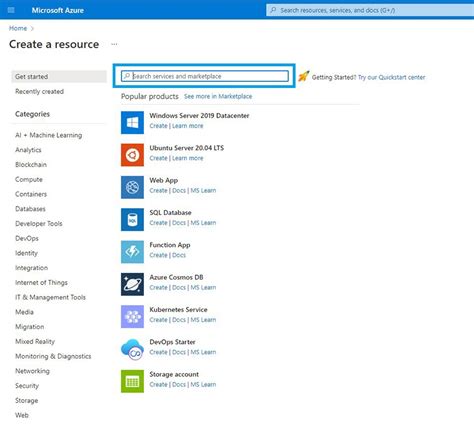Click the top Azure search resources bar

click(x=370, y=10)
